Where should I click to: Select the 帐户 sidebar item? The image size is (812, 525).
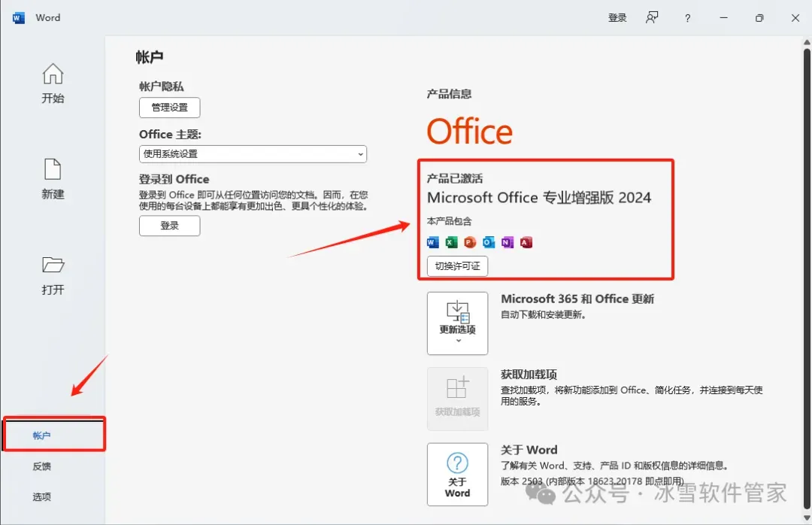tap(54, 435)
